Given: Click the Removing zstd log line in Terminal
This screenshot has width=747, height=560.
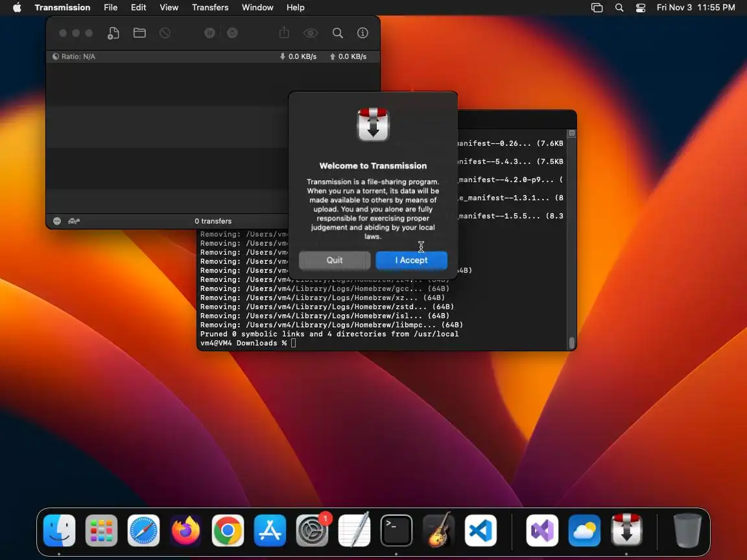Looking at the screenshot, I should pyautogui.click(x=327, y=307).
